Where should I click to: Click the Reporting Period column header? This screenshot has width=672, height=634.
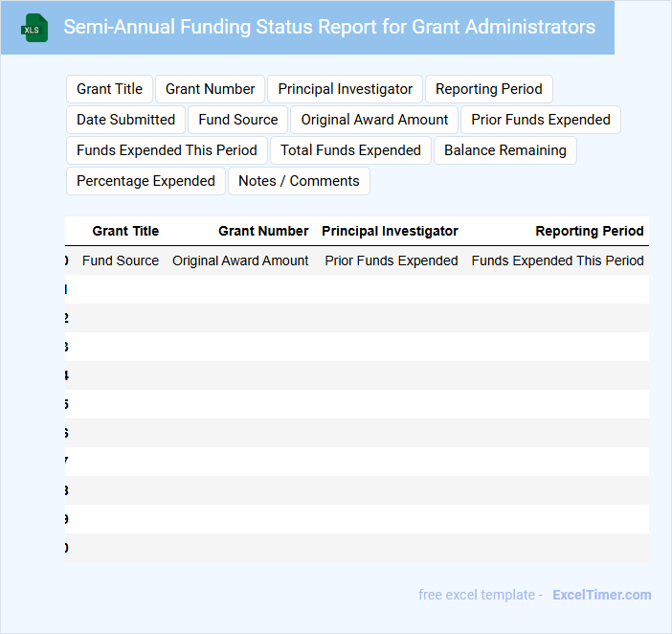[x=589, y=231]
